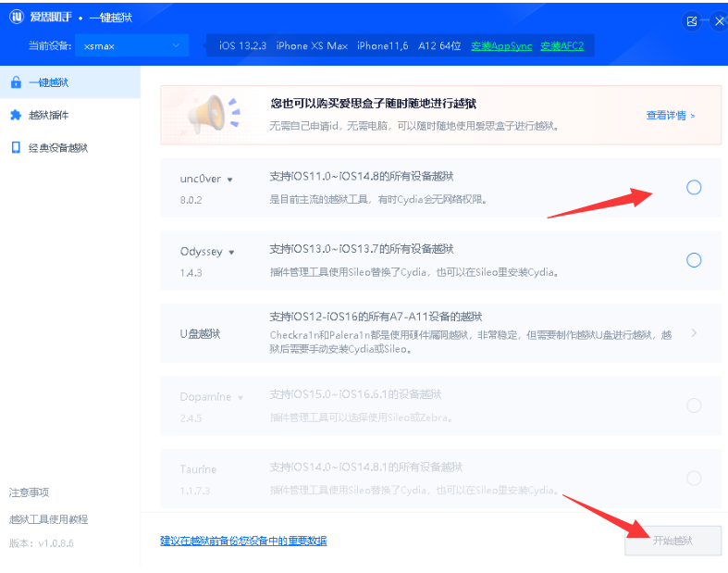Screen dimensions: 728x573
Task: Switch to 越狱插件 sidebar tab
Action: click(x=70, y=115)
